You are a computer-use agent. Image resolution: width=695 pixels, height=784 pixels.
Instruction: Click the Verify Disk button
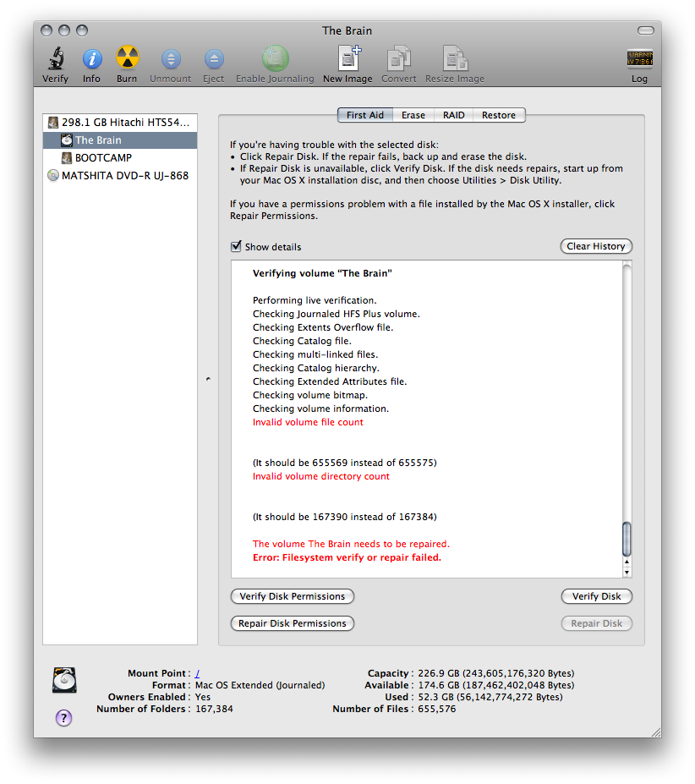597,596
